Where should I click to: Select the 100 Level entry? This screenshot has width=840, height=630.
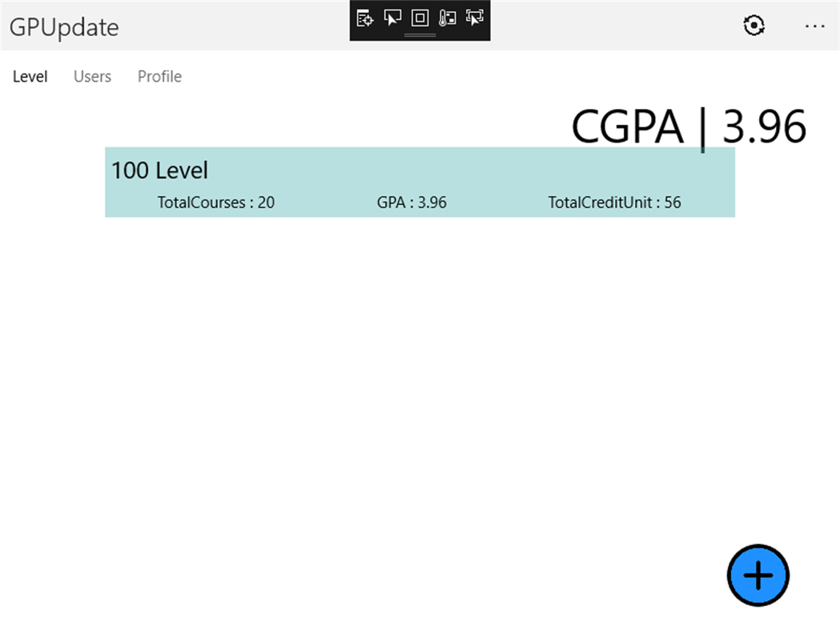click(x=420, y=182)
